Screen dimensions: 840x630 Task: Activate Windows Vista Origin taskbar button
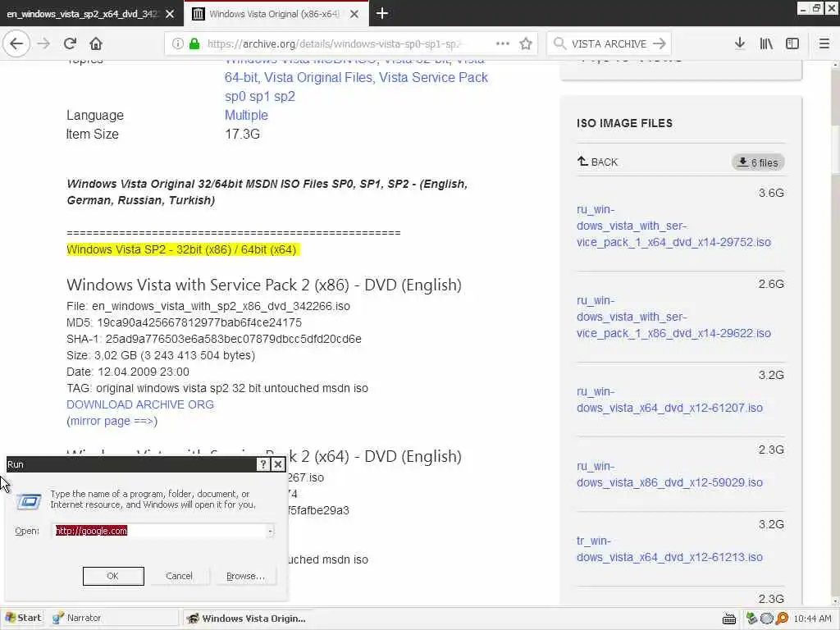click(246, 619)
